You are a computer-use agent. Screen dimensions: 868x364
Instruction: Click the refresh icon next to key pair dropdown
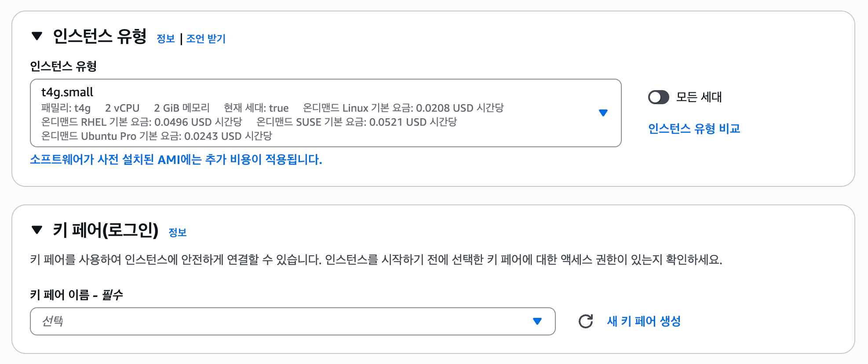pyautogui.click(x=586, y=321)
